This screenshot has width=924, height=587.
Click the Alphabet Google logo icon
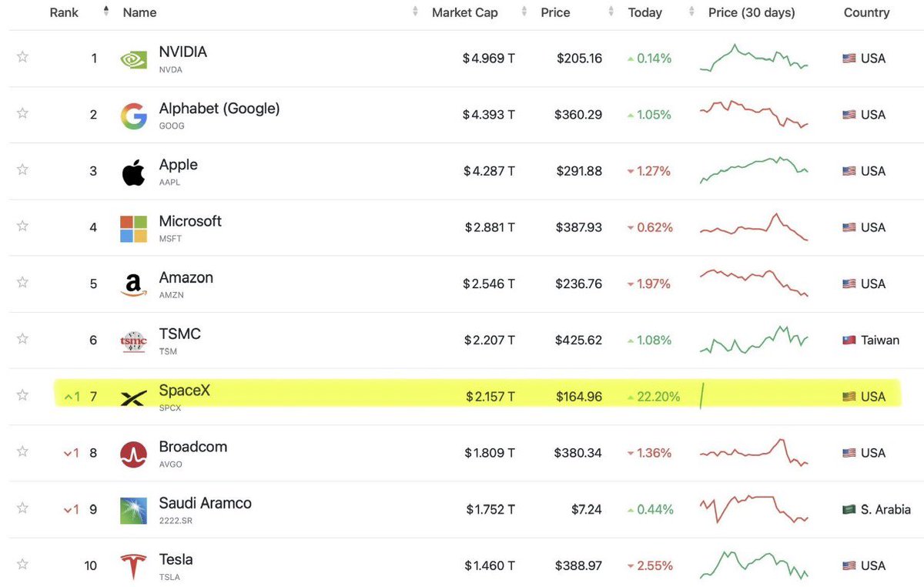coord(133,116)
